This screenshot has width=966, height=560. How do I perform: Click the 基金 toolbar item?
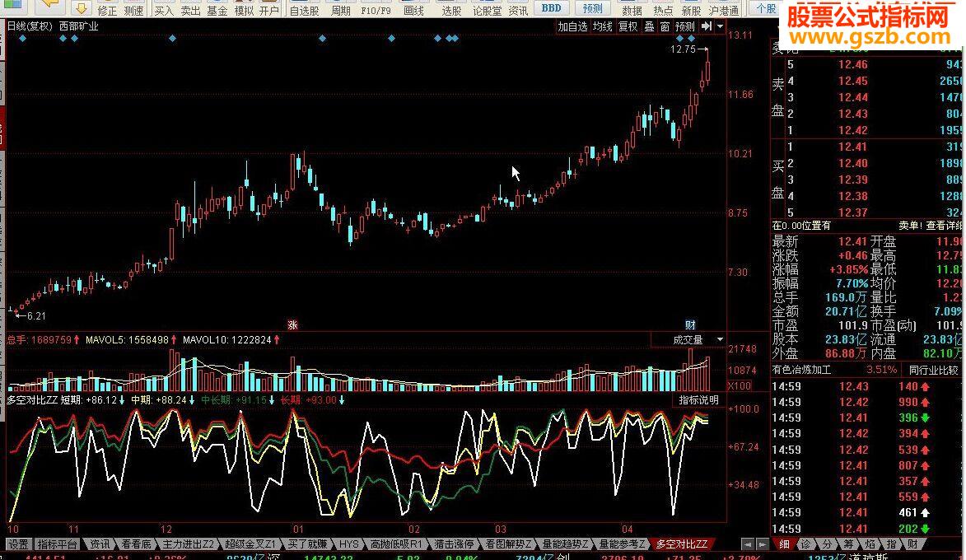pos(217,10)
